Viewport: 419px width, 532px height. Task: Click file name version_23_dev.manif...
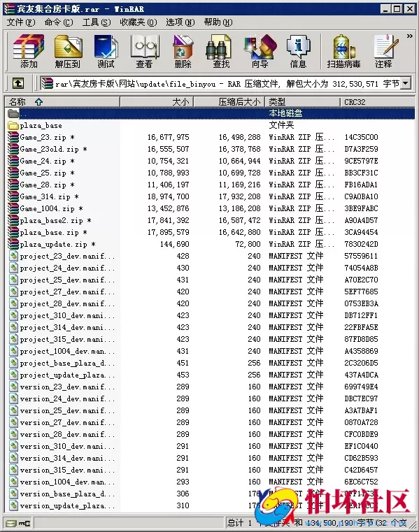point(67,387)
